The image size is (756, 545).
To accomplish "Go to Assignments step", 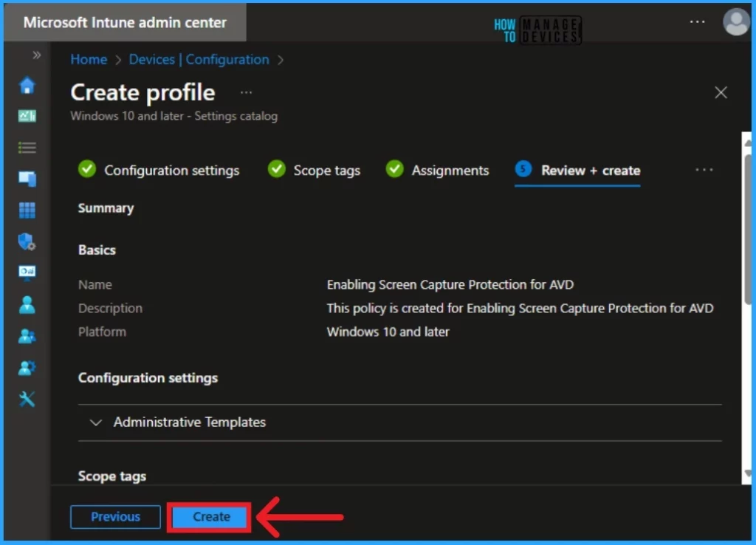I will [x=437, y=170].
